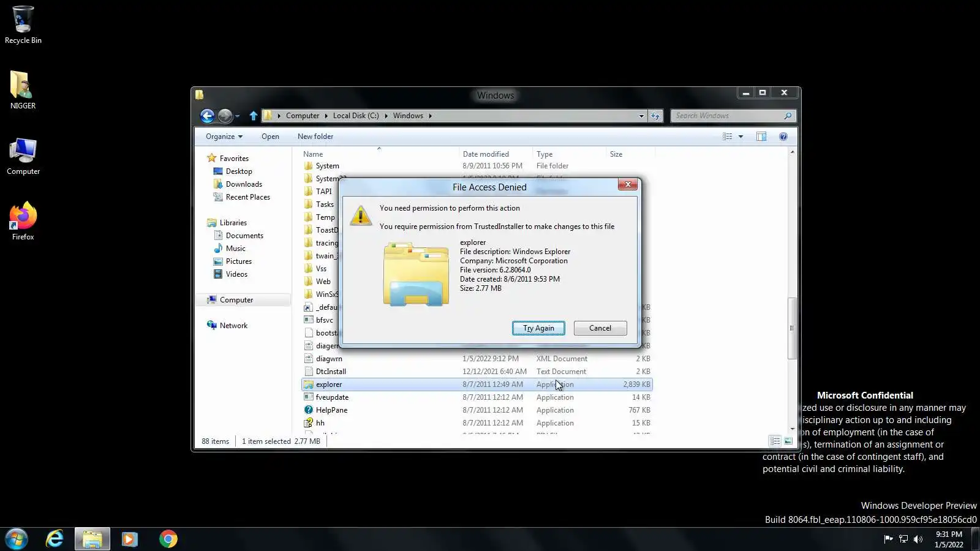Viewport: 980px width, 551px height.
Task: Click the Open toolbar command
Action: coord(270,137)
